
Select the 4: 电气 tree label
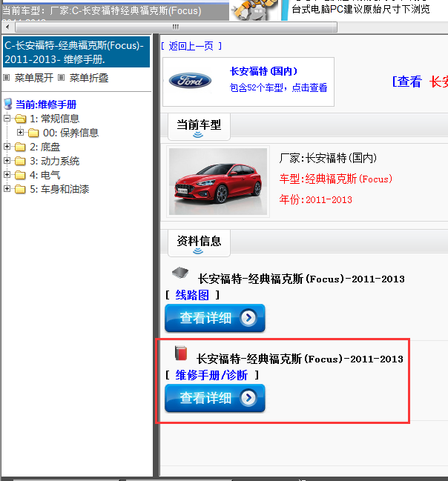[x=45, y=175]
